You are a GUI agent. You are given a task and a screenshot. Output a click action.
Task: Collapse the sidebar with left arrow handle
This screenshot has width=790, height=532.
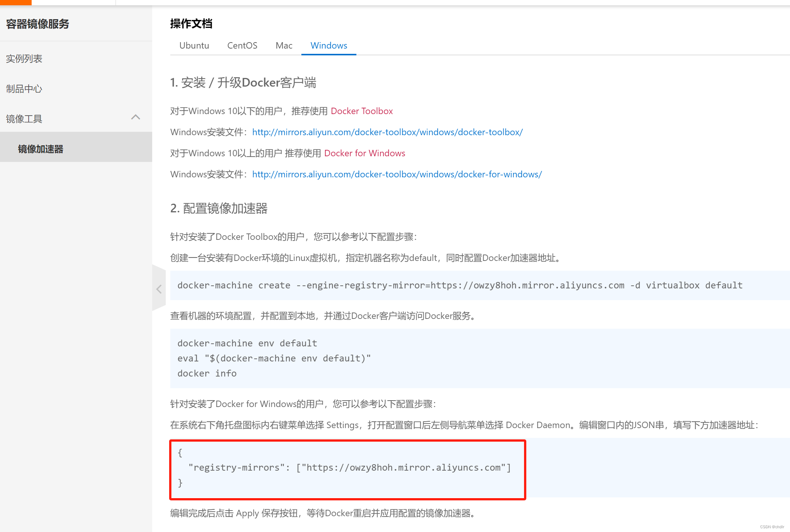(x=159, y=289)
